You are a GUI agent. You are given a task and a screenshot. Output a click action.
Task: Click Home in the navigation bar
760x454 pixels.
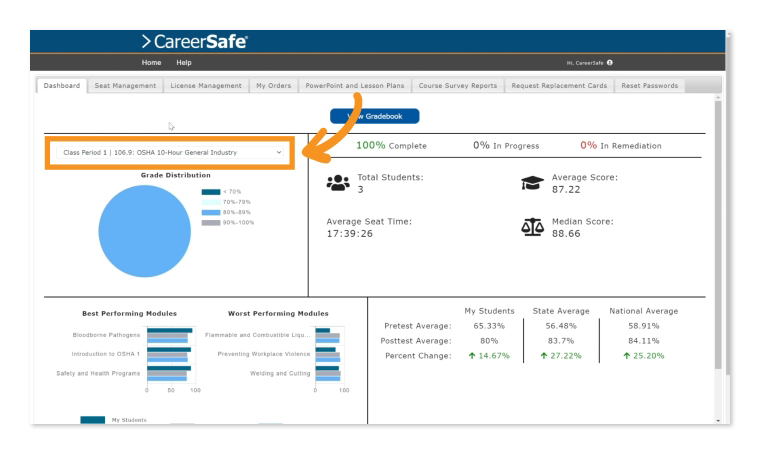(151, 63)
